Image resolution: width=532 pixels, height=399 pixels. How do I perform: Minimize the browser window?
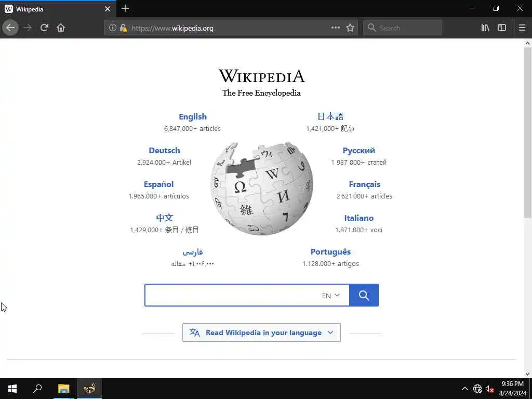472,8
